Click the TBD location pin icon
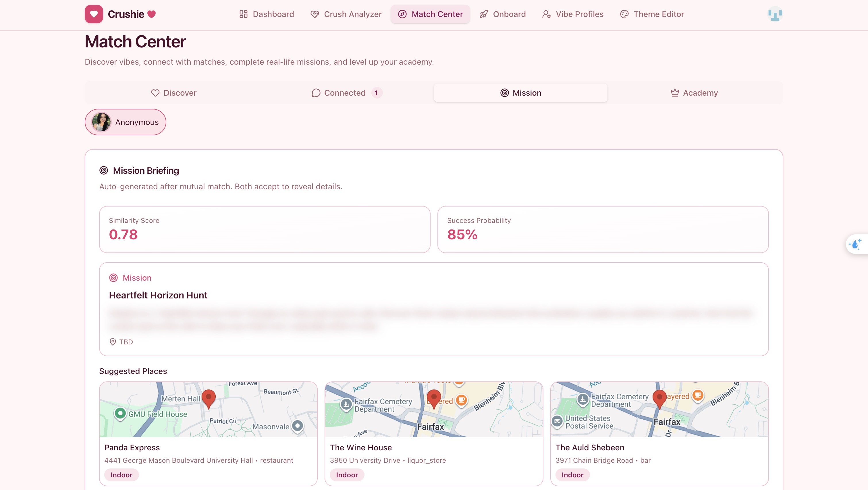Viewport: 868px width, 490px height. pyautogui.click(x=113, y=342)
